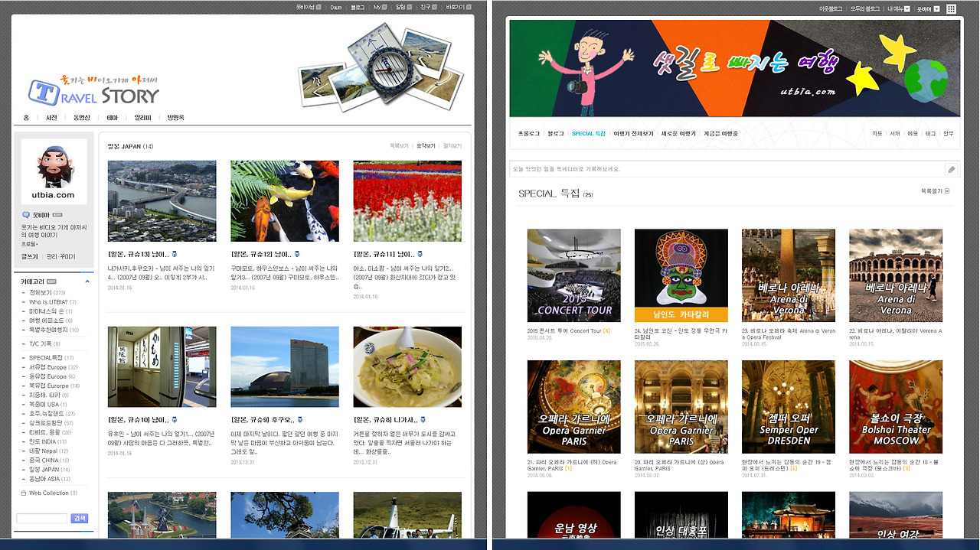Open the 홈 menu in left blog

click(x=26, y=117)
